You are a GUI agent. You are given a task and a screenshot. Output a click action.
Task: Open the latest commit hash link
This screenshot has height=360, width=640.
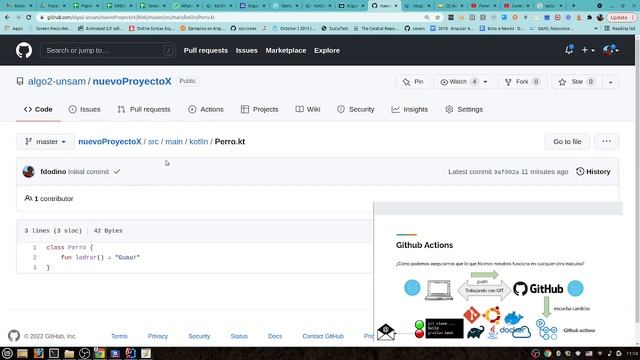click(506, 172)
